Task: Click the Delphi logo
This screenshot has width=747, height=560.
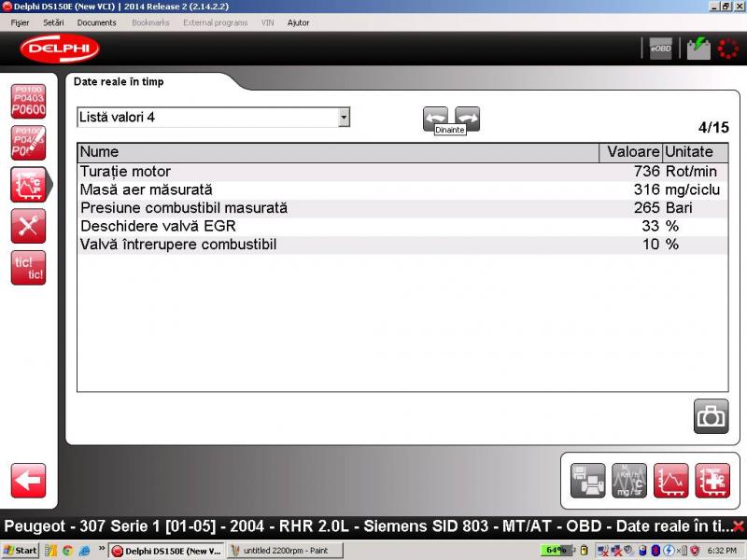Action: (x=60, y=49)
